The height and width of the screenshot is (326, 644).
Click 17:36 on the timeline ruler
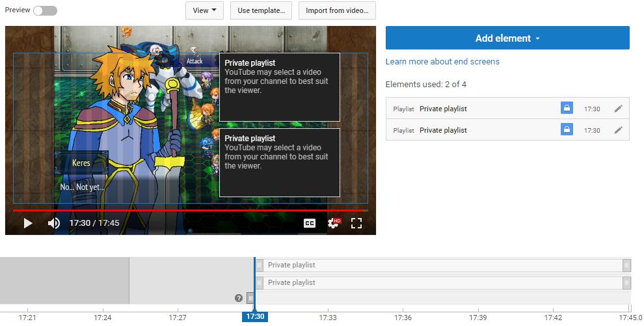click(x=403, y=318)
